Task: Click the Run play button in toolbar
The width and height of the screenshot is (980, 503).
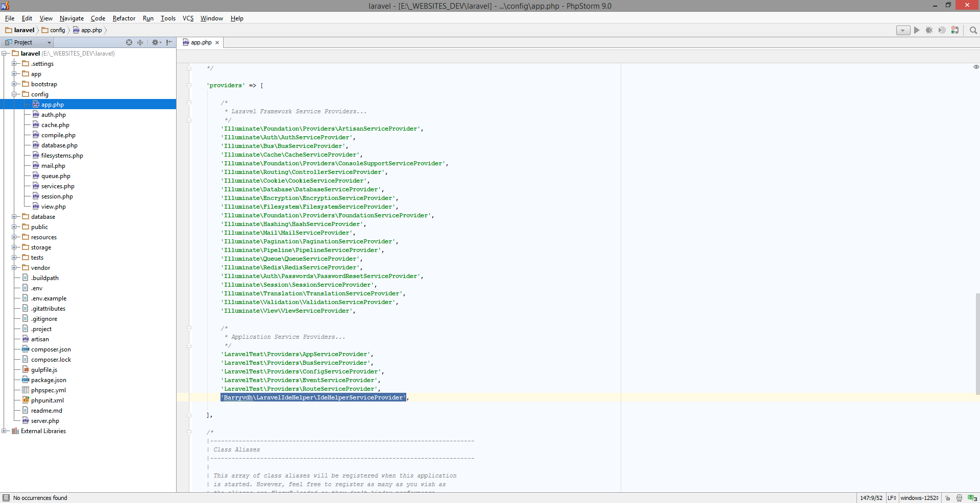Action: click(x=917, y=30)
